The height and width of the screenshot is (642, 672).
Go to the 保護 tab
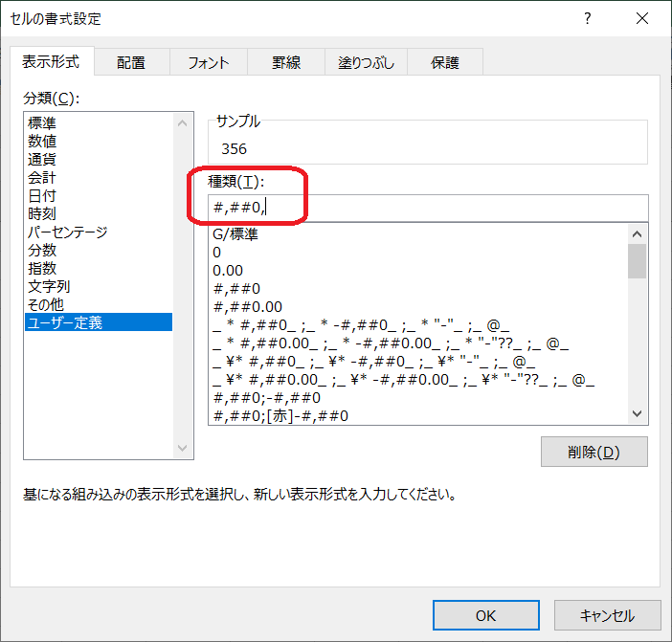pos(444,63)
